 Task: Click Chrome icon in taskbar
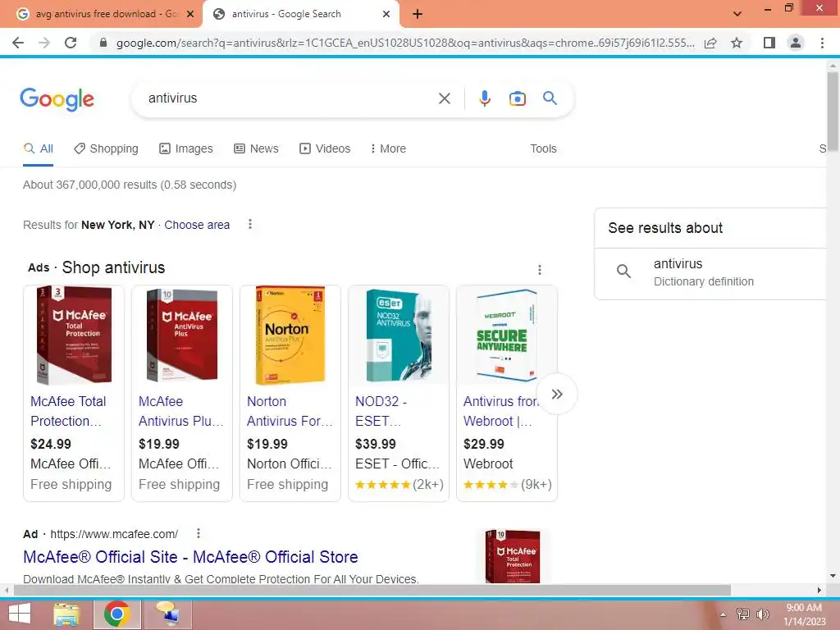(x=117, y=614)
